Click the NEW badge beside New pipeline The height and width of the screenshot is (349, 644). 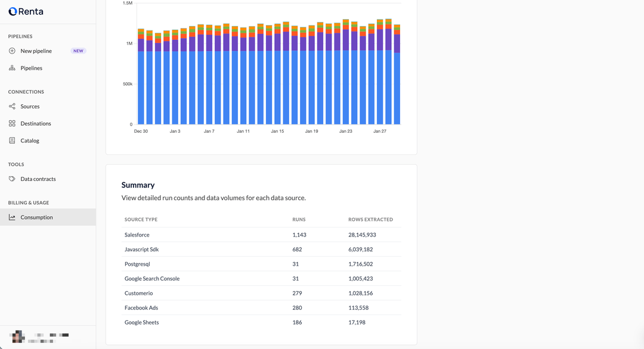coord(78,51)
